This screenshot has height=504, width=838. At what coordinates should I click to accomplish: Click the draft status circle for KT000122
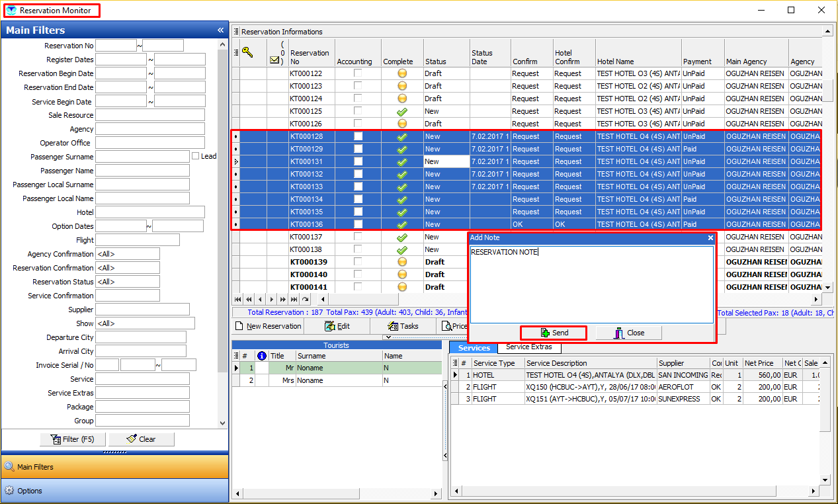point(401,73)
